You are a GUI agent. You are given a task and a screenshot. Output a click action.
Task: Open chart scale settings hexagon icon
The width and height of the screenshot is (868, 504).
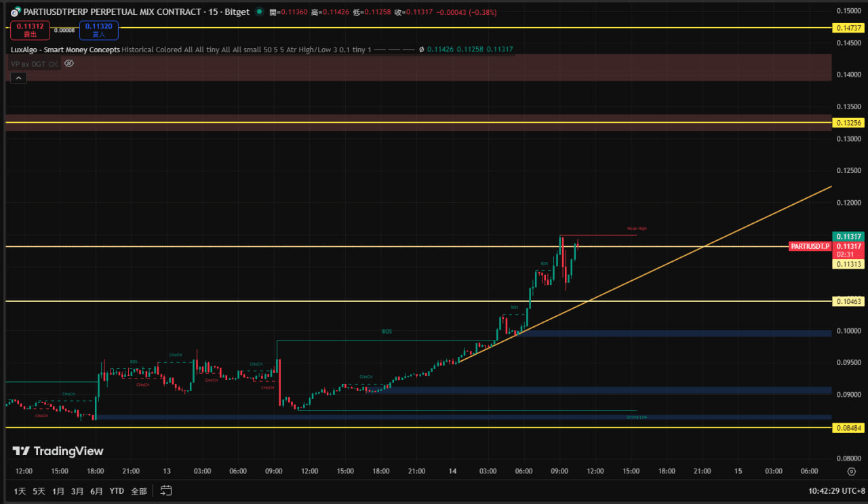pyautogui.click(x=851, y=471)
